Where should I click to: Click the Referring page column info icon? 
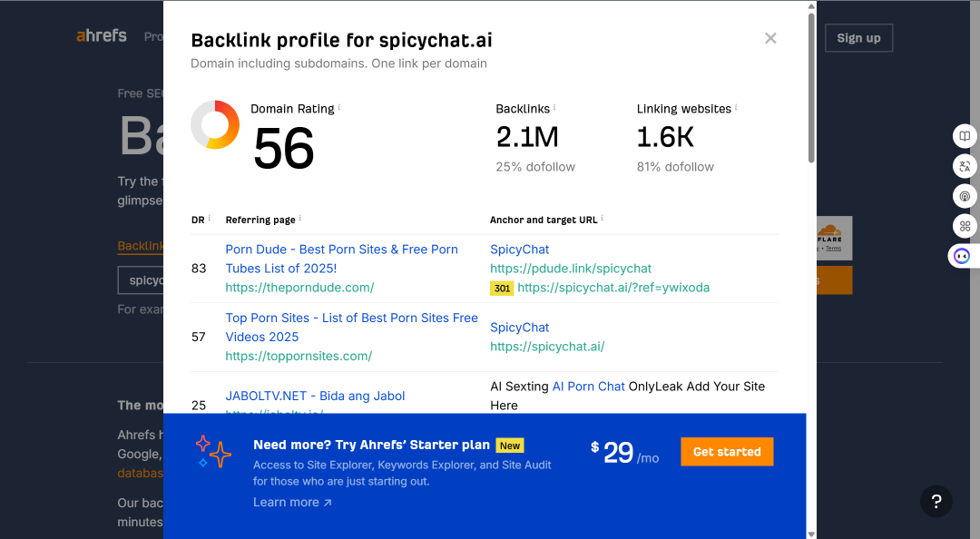click(300, 218)
